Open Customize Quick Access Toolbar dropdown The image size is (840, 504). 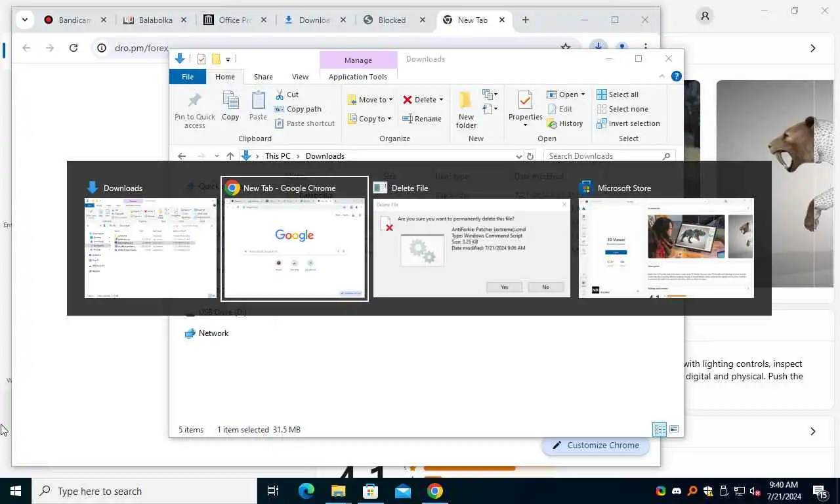tap(228, 59)
